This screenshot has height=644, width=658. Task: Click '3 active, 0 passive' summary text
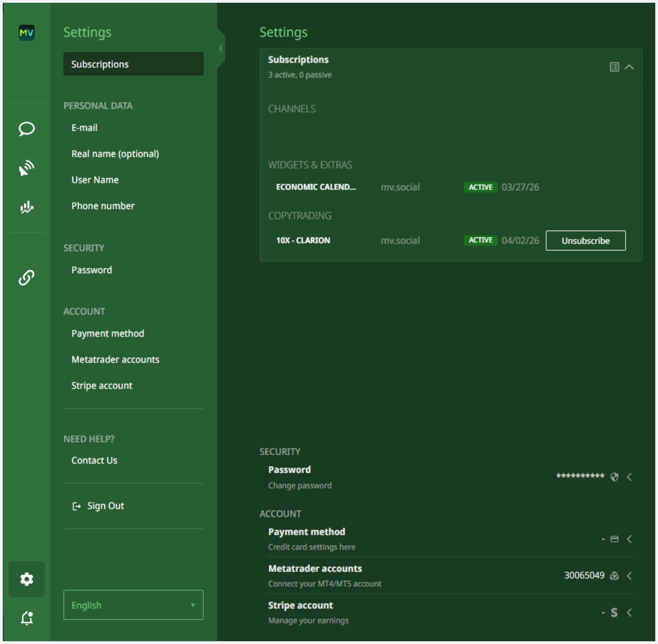(300, 75)
